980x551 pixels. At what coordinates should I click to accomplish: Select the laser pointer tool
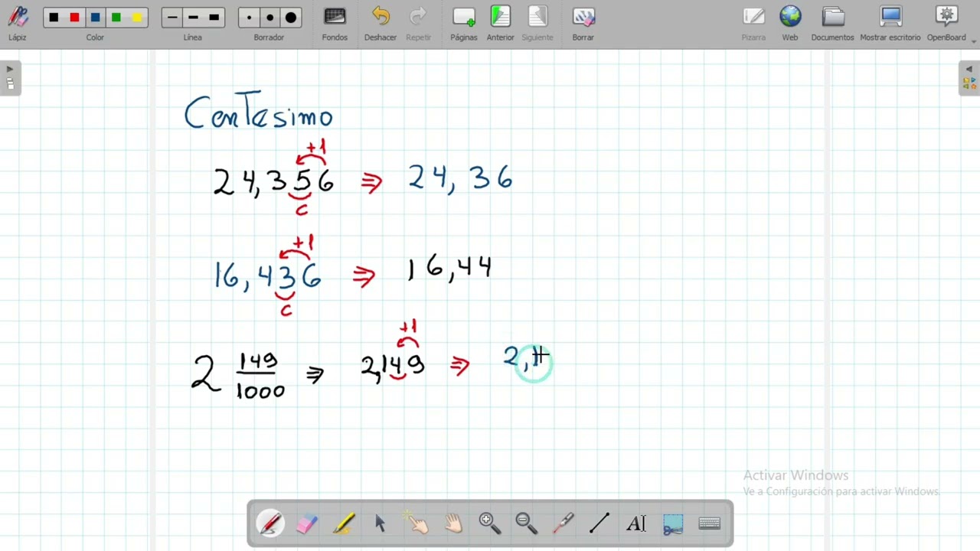click(x=563, y=523)
